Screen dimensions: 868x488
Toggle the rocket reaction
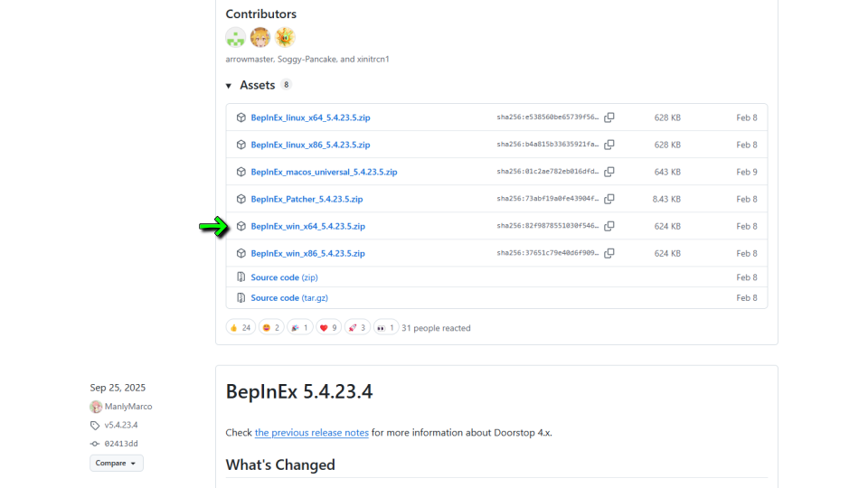357,328
